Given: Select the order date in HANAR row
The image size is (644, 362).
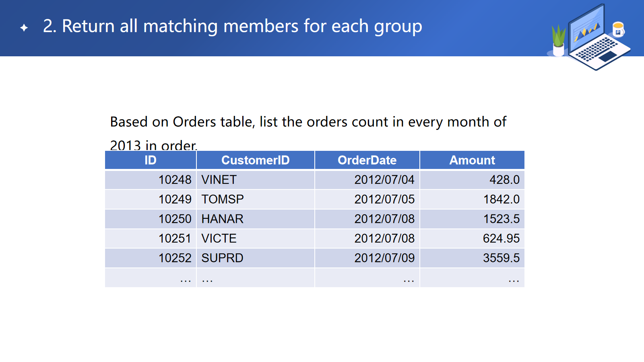Looking at the screenshot, I should (x=384, y=219).
